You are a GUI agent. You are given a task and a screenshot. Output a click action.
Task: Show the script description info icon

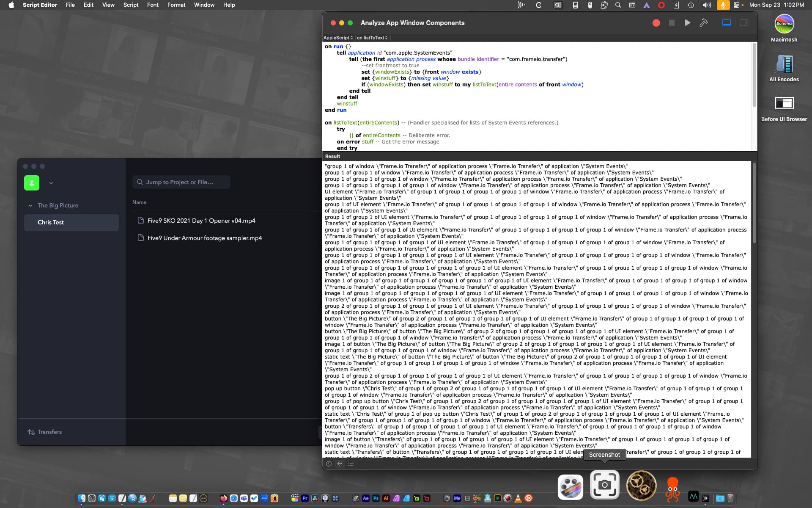[x=329, y=464]
